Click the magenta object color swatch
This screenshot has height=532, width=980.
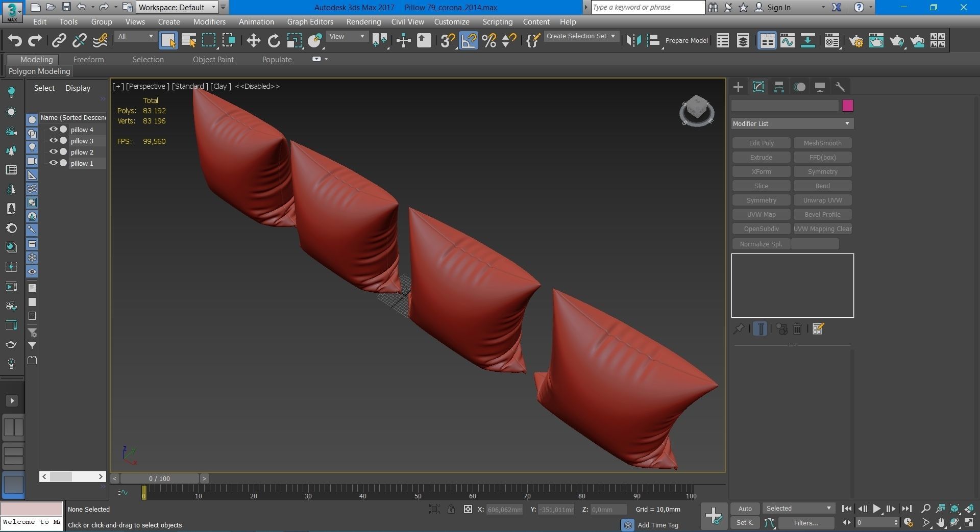[x=847, y=106]
